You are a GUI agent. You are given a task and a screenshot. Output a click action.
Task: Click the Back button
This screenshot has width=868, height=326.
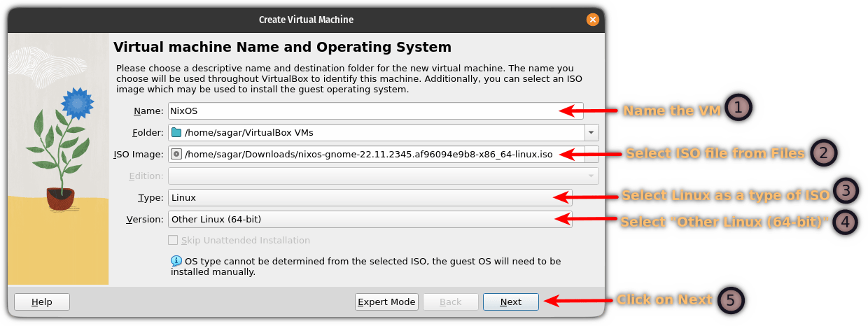[x=450, y=302]
